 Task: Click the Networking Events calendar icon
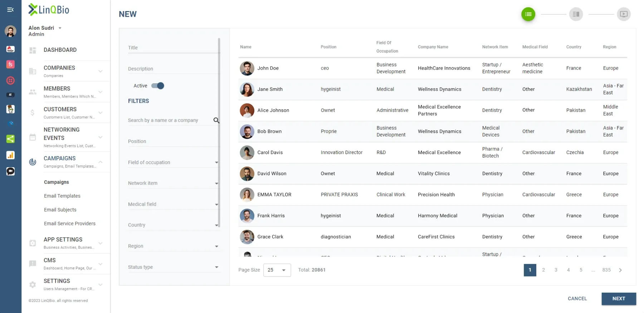coord(33,137)
